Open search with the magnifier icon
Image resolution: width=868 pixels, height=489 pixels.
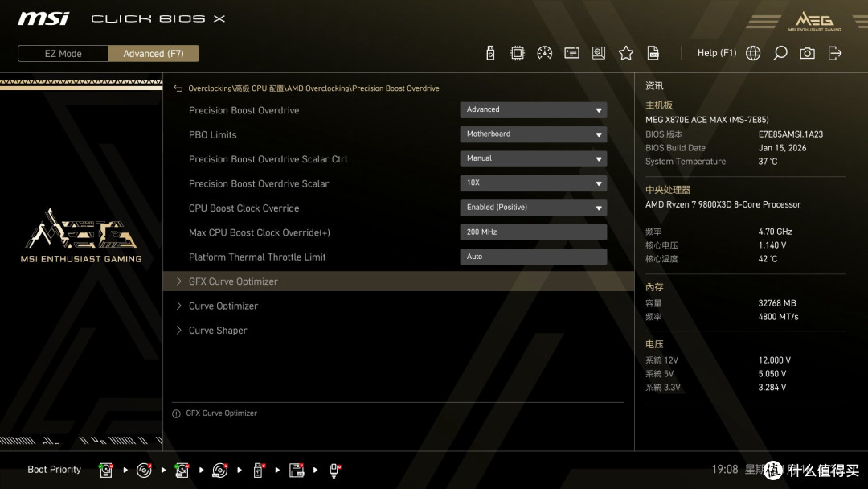coord(780,53)
